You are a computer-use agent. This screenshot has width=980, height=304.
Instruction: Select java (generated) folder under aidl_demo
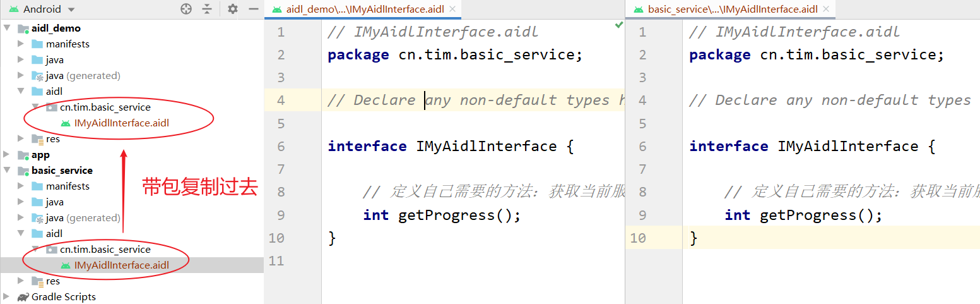click(82, 76)
